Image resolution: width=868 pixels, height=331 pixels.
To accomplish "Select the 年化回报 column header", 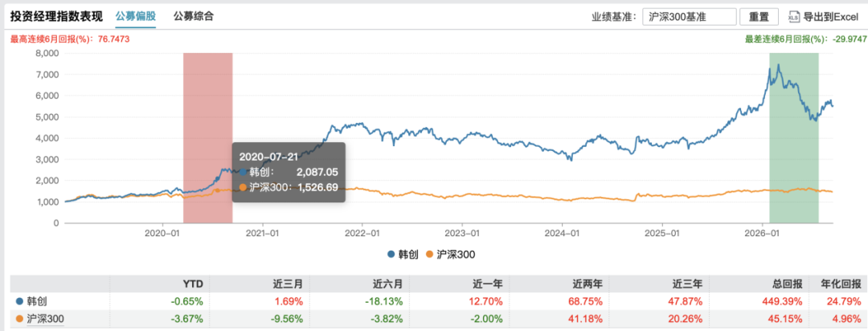I will 842,284.
